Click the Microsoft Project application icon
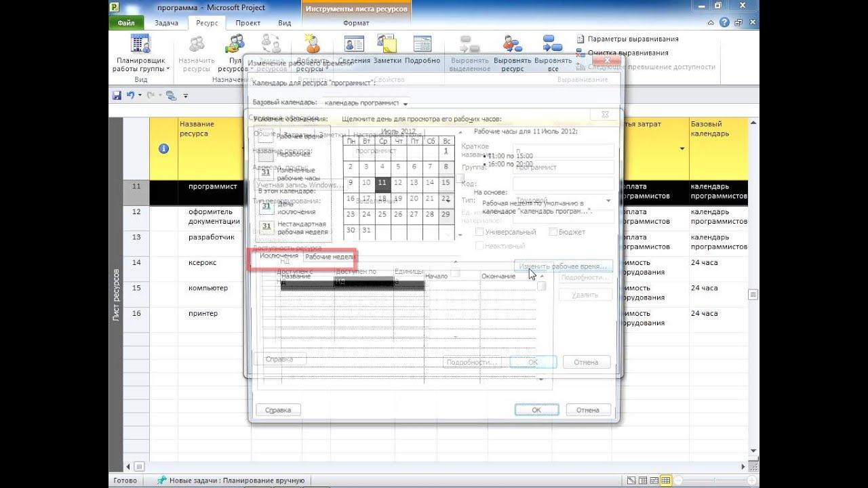This screenshot has width=868, height=488. tap(115, 7)
